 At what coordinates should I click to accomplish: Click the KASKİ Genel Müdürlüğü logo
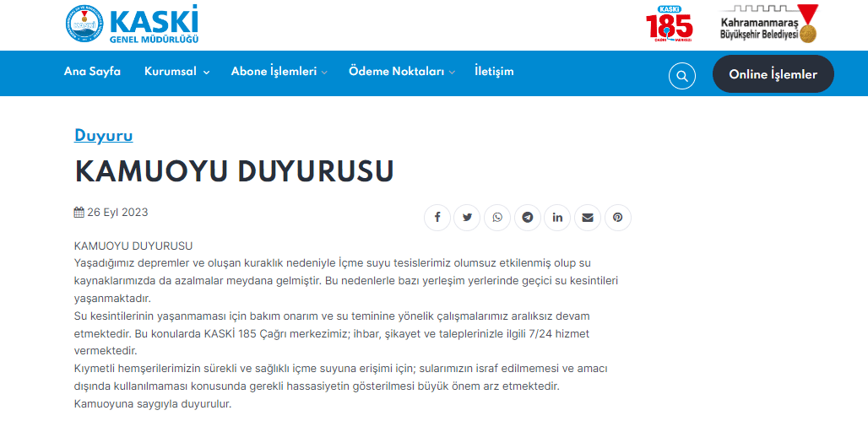tap(131, 24)
